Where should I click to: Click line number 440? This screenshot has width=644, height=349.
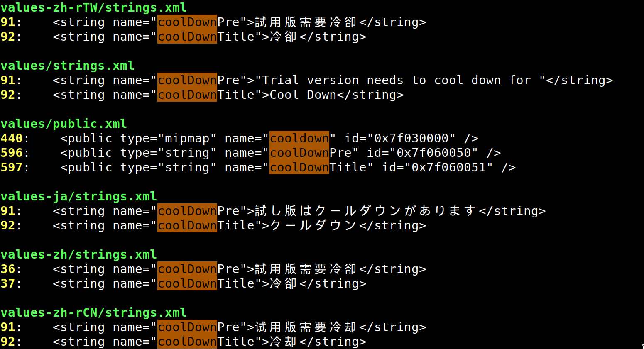[12, 138]
